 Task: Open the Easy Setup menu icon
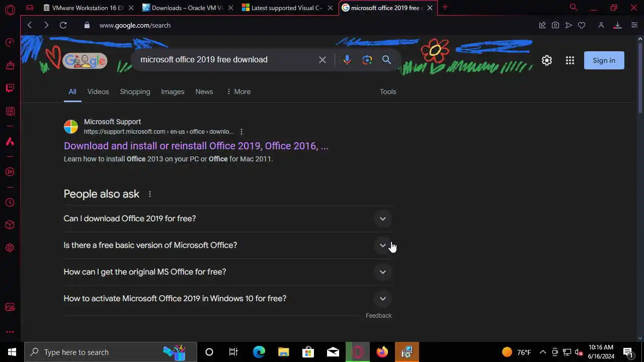point(634,25)
